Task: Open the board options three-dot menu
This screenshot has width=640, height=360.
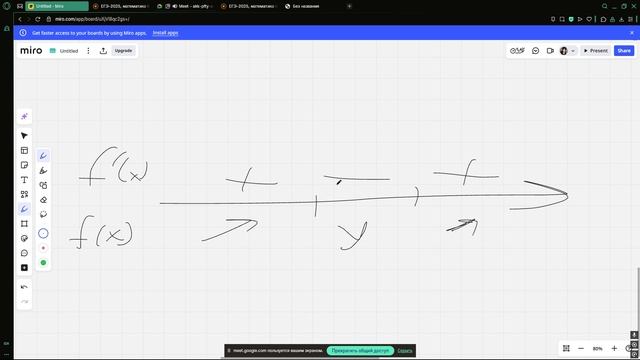Action: point(88,51)
